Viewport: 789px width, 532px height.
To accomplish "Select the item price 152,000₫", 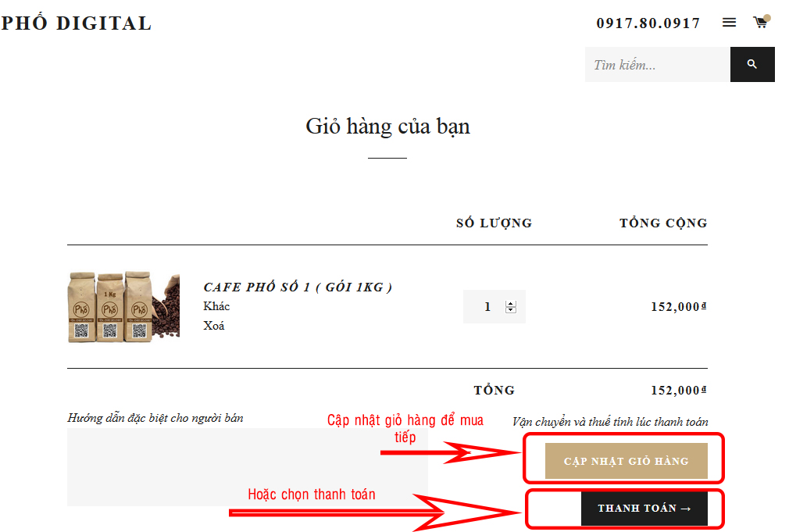I will 679,306.
